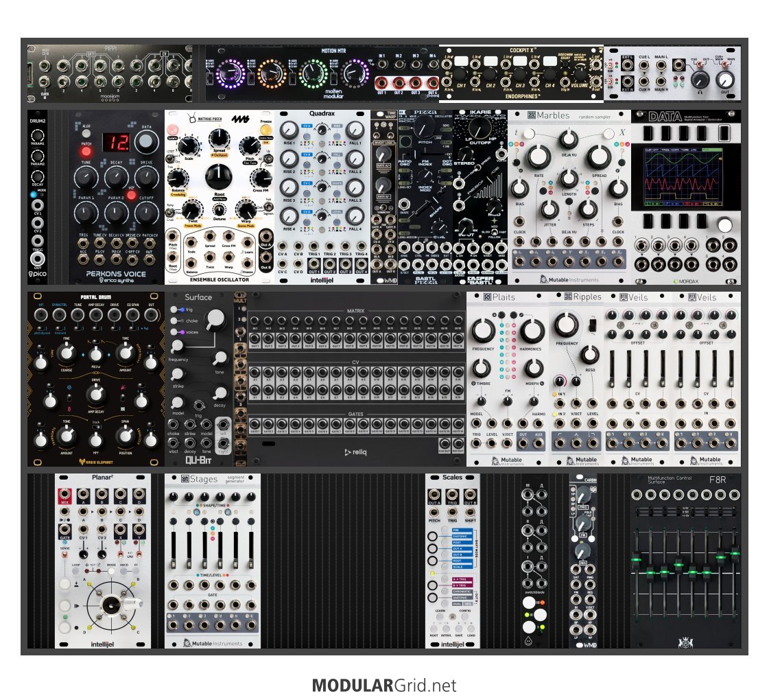The image size is (769, 700).
Task: Click the Erica Synths logo on Perkons Voice
Action: tap(116, 280)
